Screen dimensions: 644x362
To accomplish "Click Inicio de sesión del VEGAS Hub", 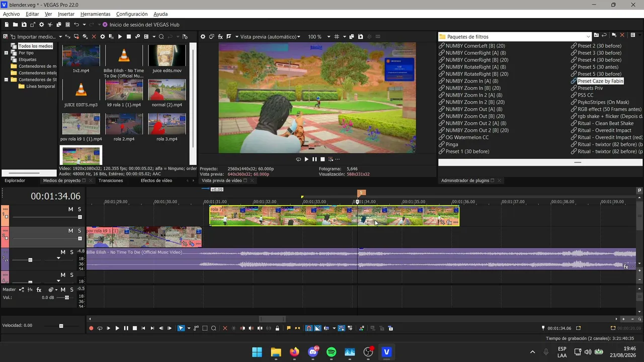I will [x=144, y=25].
